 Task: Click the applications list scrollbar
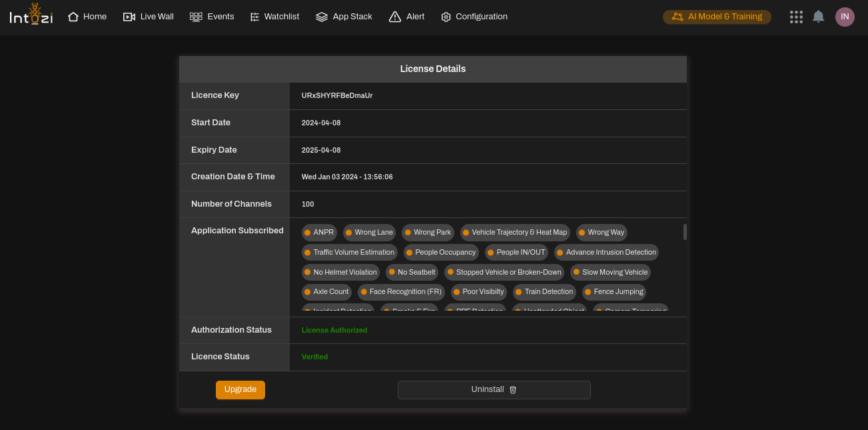pyautogui.click(x=685, y=232)
